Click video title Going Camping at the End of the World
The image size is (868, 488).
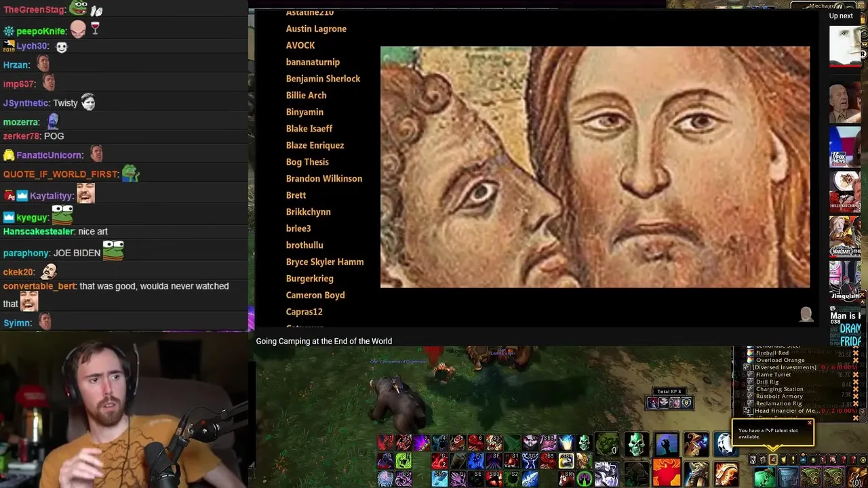tap(323, 341)
